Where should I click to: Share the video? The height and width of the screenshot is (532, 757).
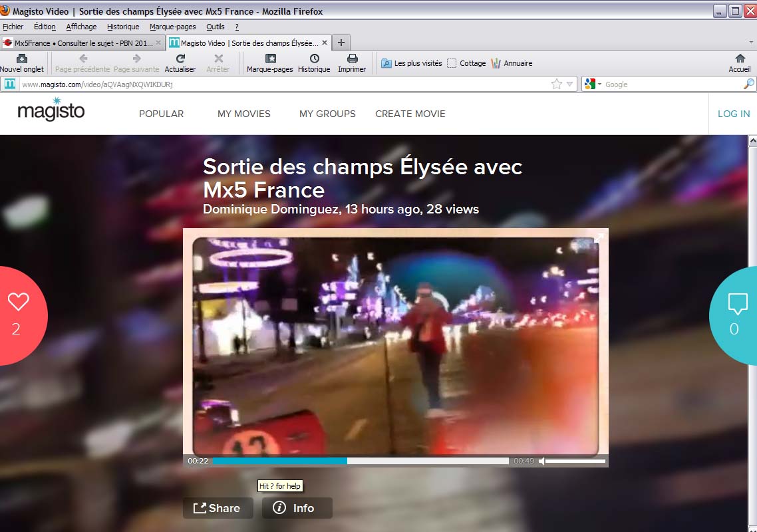218,508
